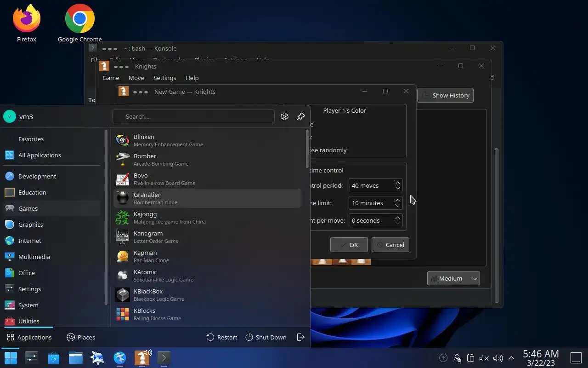Click OK in the New Game dialog
588x368 pixels.
pyautogui.click(x=349, y=245)
